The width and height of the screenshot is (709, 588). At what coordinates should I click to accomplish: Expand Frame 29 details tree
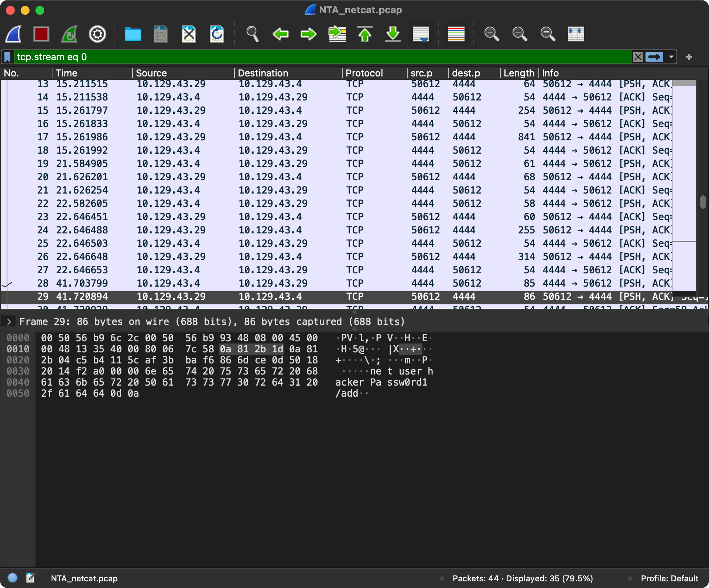click(x=9, y=322)
